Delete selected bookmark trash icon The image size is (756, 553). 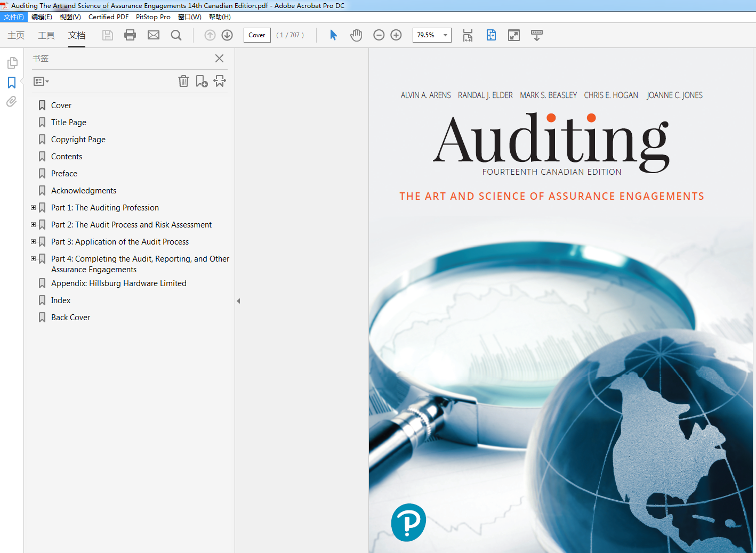tap(183, 81)
